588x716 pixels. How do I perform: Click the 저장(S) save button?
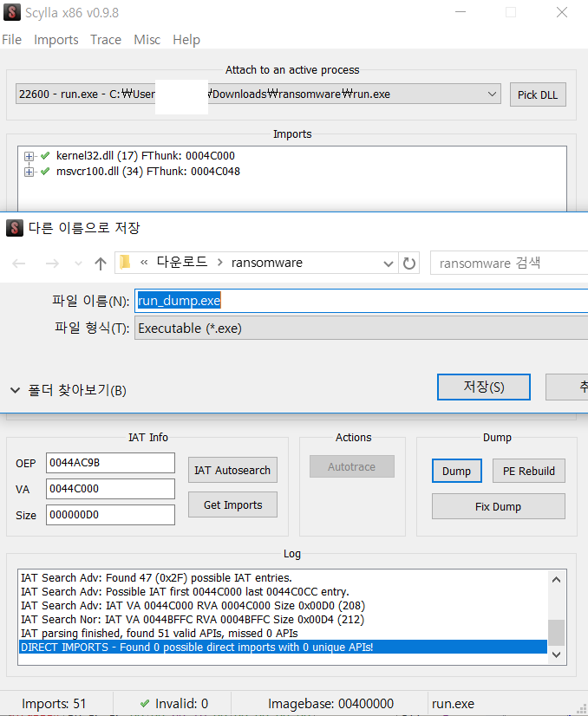coord(484,387)
